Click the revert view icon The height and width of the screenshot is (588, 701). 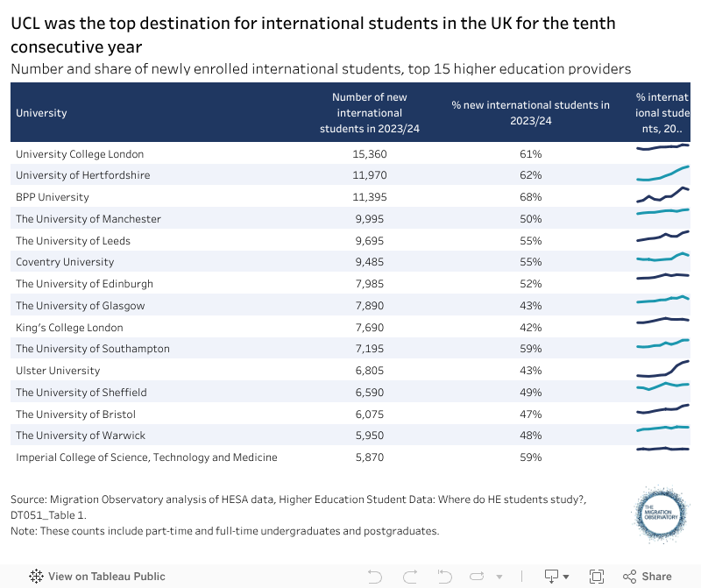pos(443,576)
